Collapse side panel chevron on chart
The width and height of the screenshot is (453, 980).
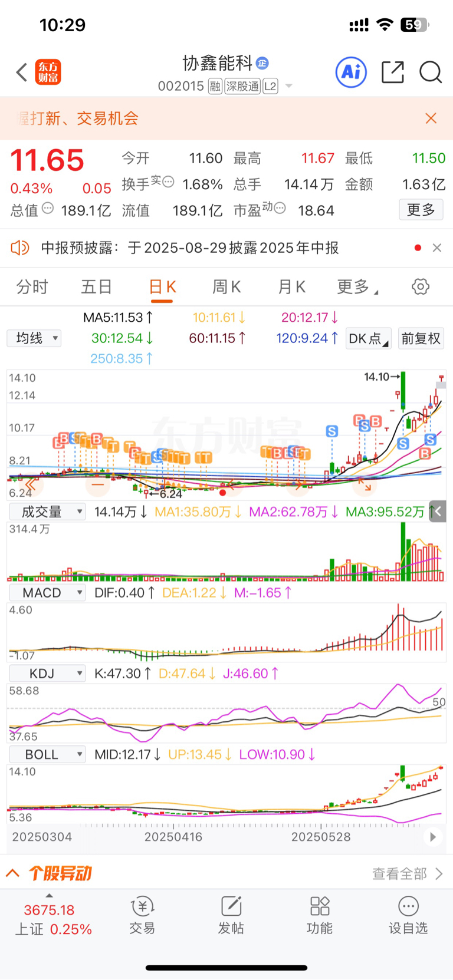coord(438,511)
